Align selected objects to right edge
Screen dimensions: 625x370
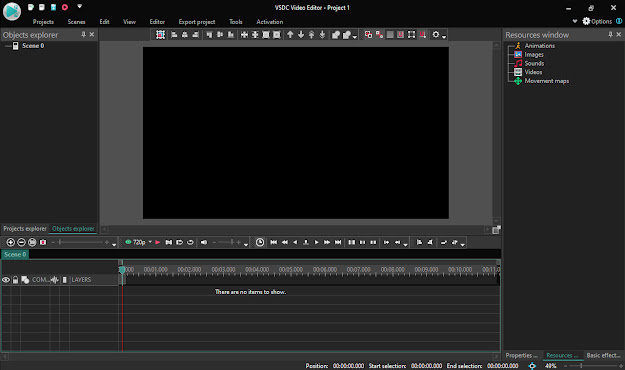[195, 35]
